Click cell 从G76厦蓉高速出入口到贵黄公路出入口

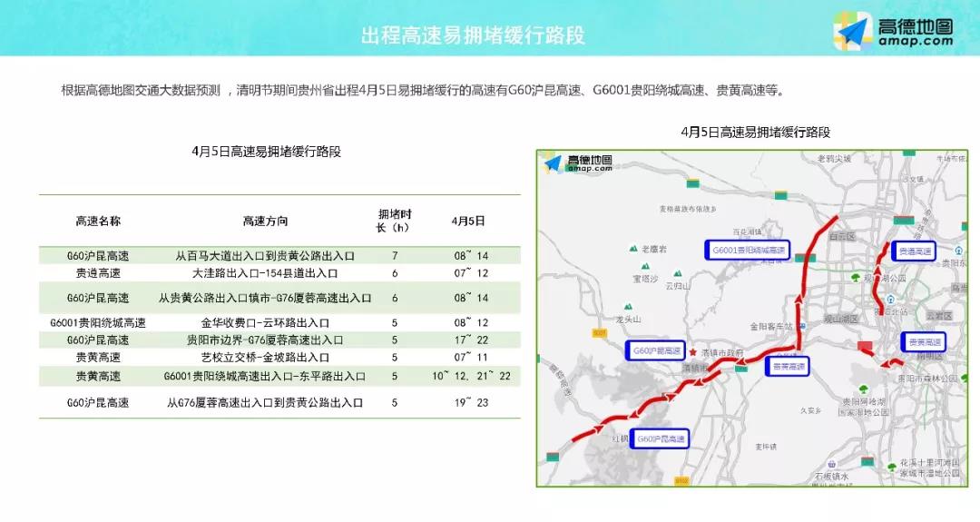pyautogui.click(x=265, y=402)
